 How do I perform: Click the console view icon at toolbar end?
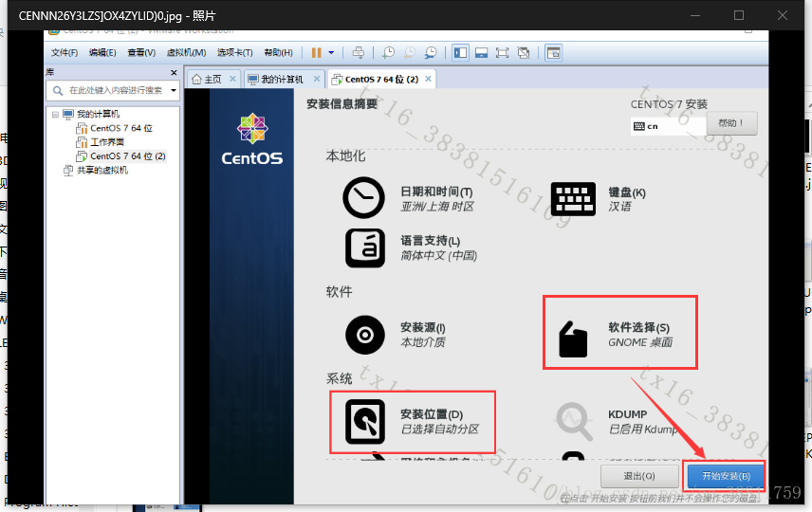click(554, 52)
